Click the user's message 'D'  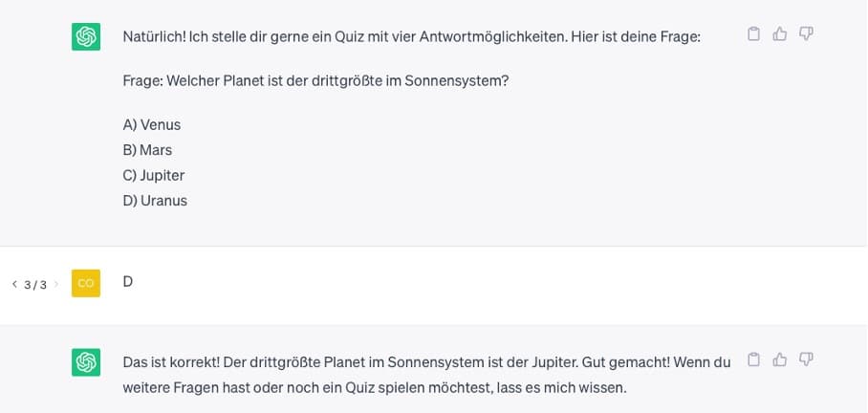click(128, 282)
